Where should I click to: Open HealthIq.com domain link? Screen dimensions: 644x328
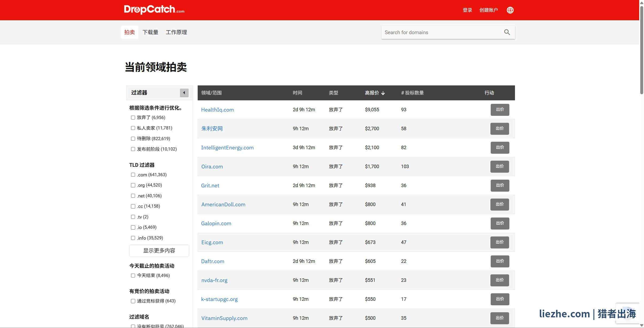click(217, 110)
